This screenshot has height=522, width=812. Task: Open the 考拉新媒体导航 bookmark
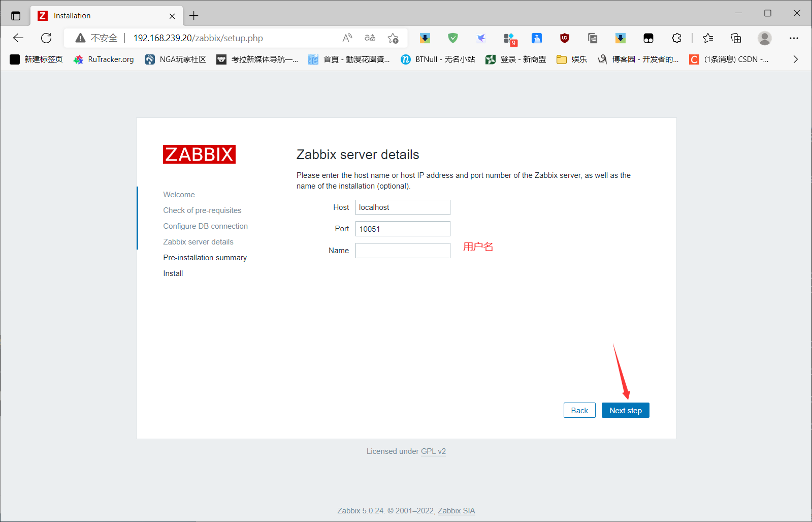(257, 59)
